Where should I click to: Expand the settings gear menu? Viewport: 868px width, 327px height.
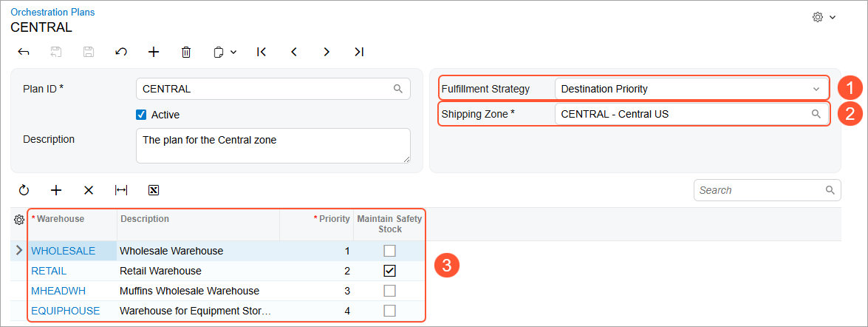[x=824, y=17]
